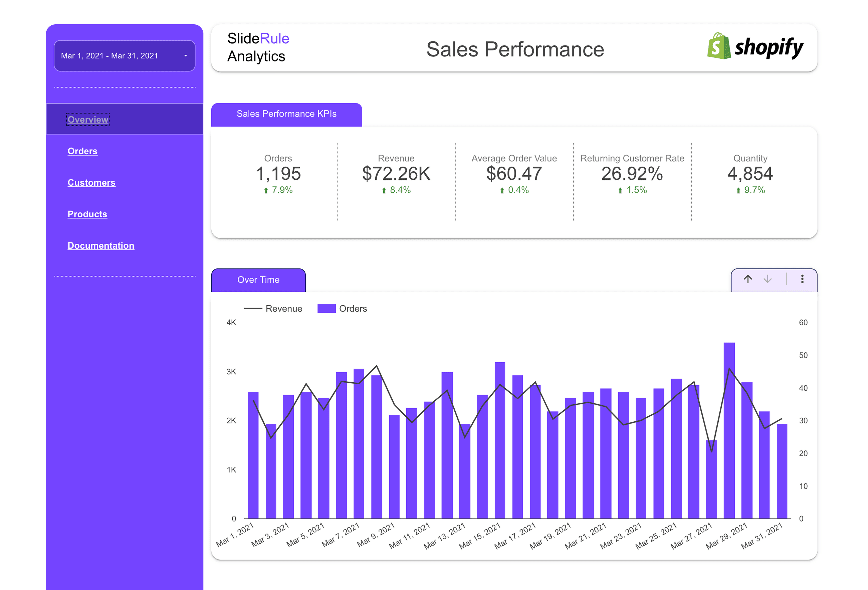
Task: Click the Returning Customer Rate KPI label
Action: 632,158
